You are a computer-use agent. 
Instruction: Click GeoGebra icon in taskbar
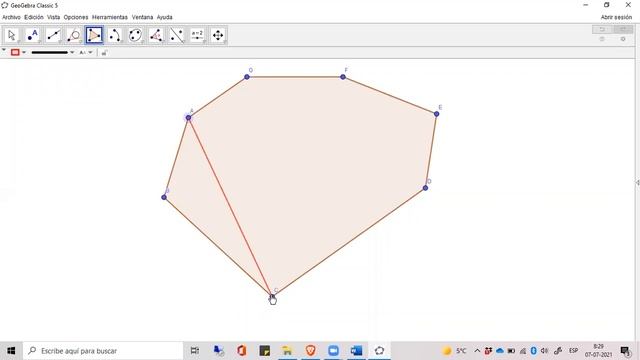coord(380,351)
